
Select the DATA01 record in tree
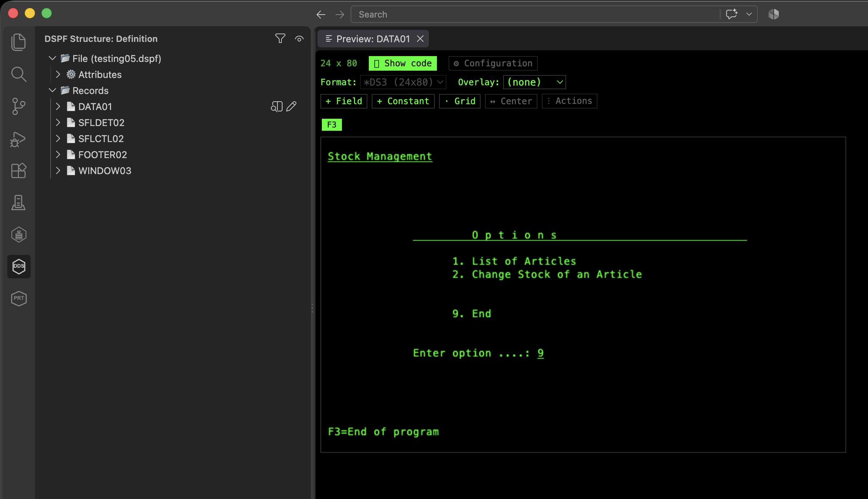click(x=95, y=106)
